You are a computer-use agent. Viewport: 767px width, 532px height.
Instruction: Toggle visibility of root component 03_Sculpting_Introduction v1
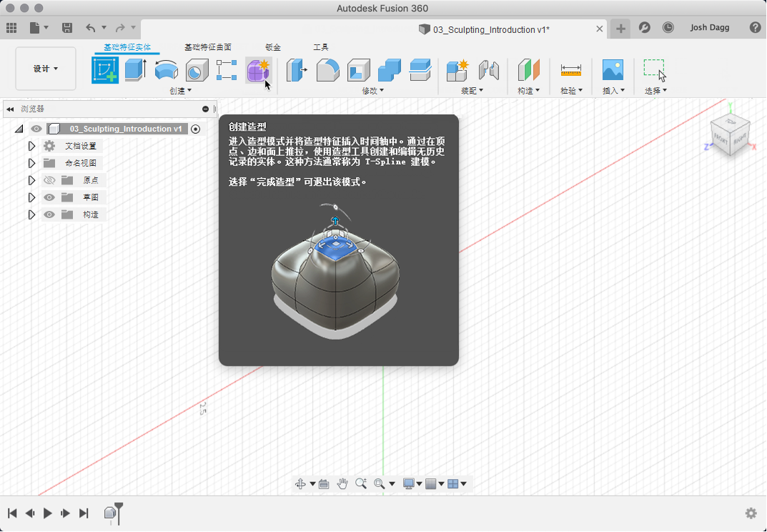point(36,129)
